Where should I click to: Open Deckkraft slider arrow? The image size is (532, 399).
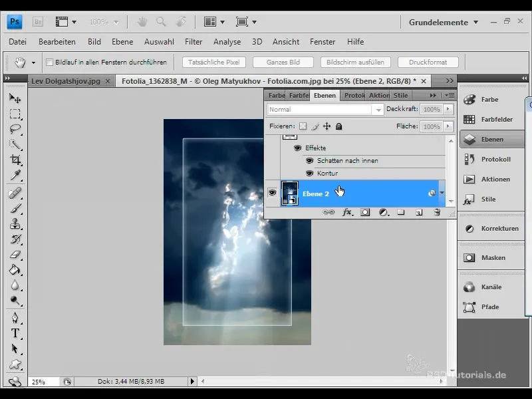(448, 109)
